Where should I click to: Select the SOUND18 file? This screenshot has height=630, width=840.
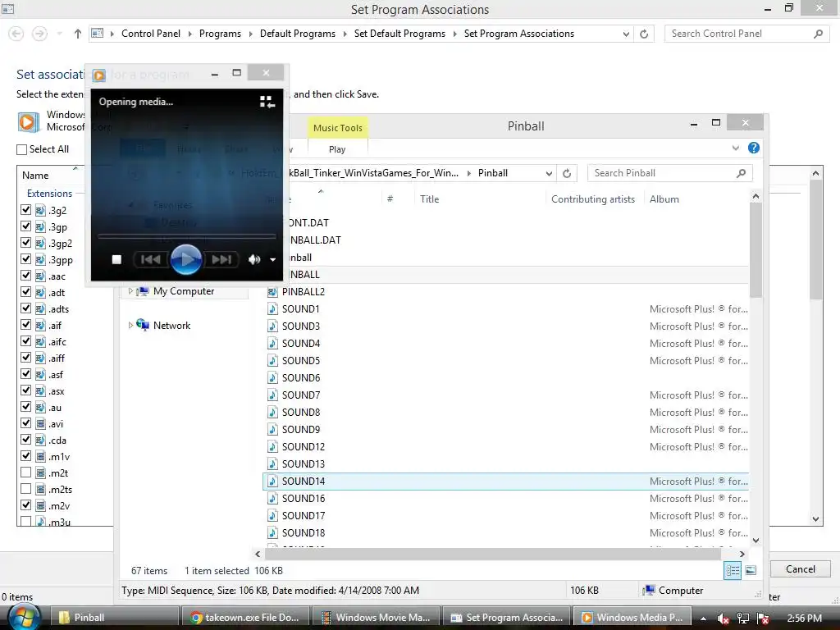tap(304, 533)
